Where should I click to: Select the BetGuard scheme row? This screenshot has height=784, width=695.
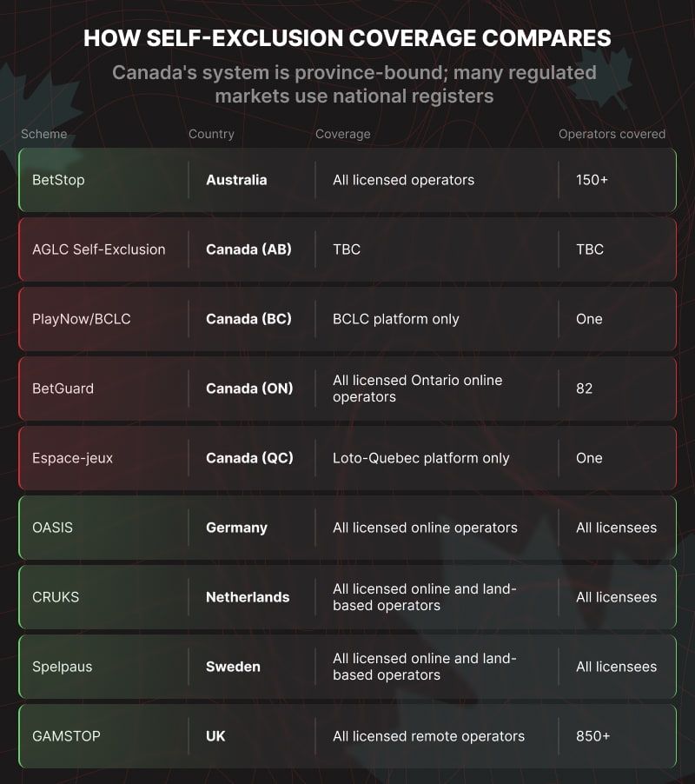tap(347, 389)
